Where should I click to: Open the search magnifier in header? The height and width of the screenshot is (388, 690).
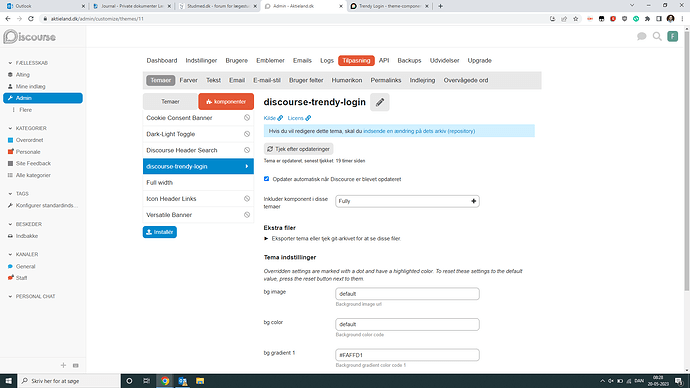click(657, 37)
